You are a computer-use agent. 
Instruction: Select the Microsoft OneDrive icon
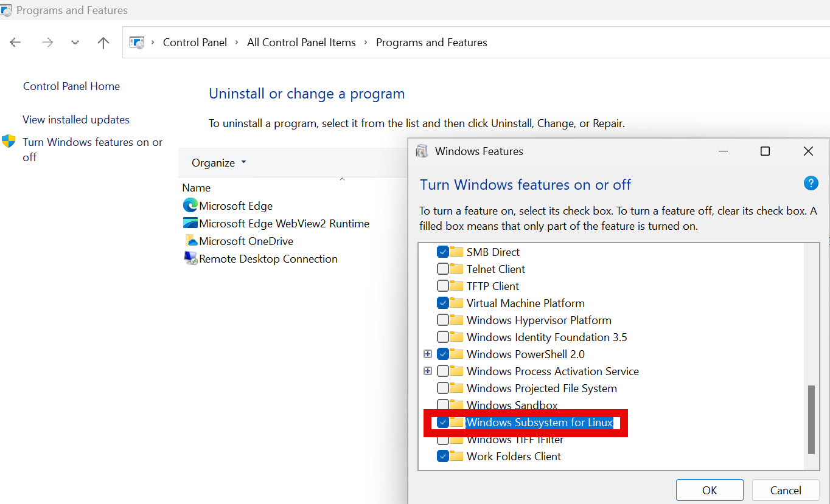(190, 241)
